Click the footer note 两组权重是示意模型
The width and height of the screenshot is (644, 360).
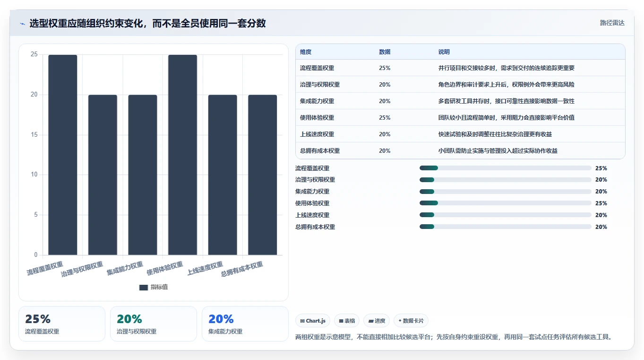(455, 337)
